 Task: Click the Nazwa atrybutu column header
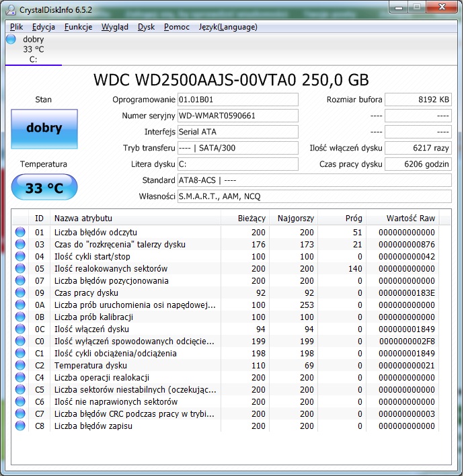(135, 219)
